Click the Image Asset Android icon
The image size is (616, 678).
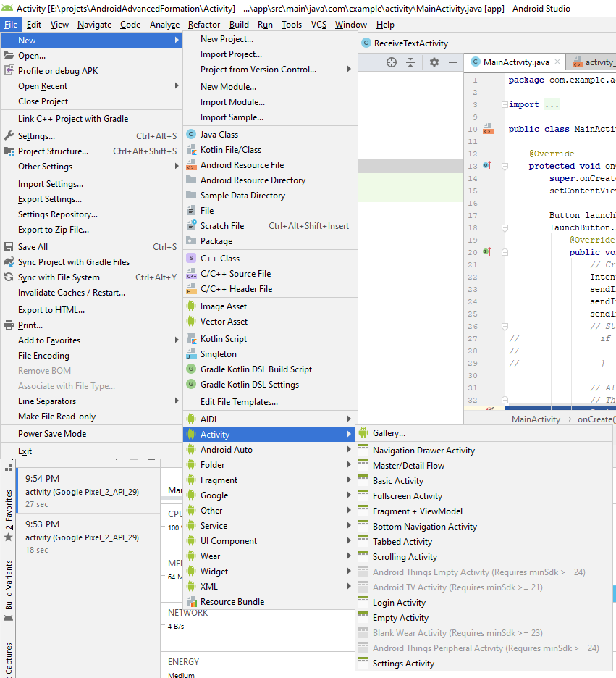pos(191,306)
